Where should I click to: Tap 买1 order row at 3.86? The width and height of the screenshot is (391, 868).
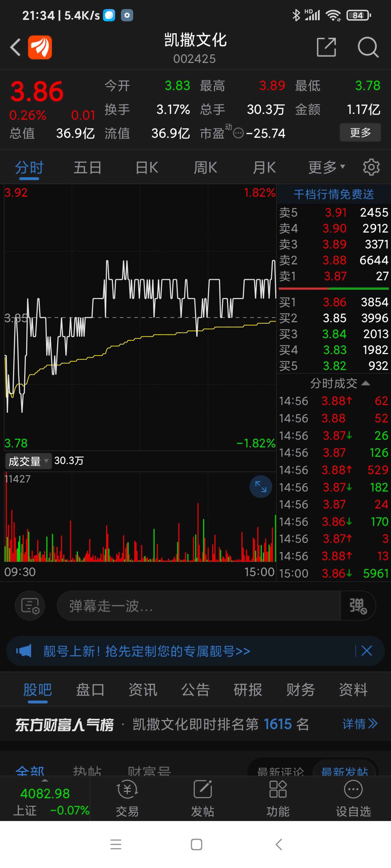click(x=334, y=302)
